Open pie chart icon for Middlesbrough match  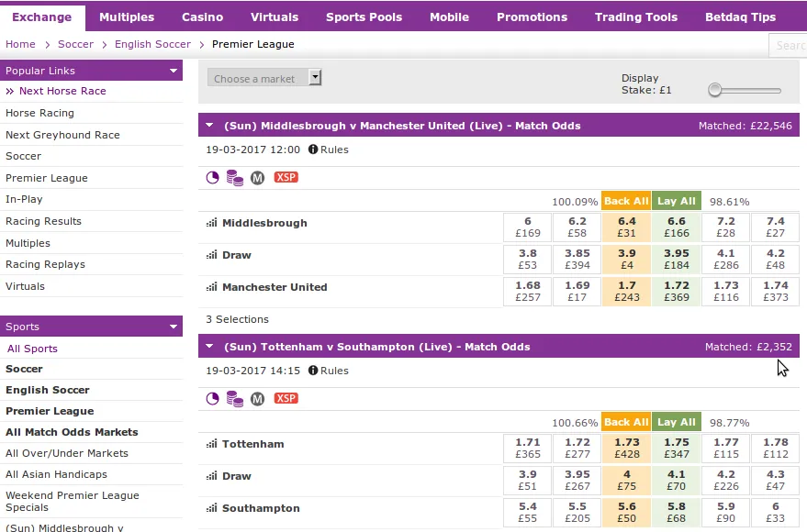click(x=213, y=178)
